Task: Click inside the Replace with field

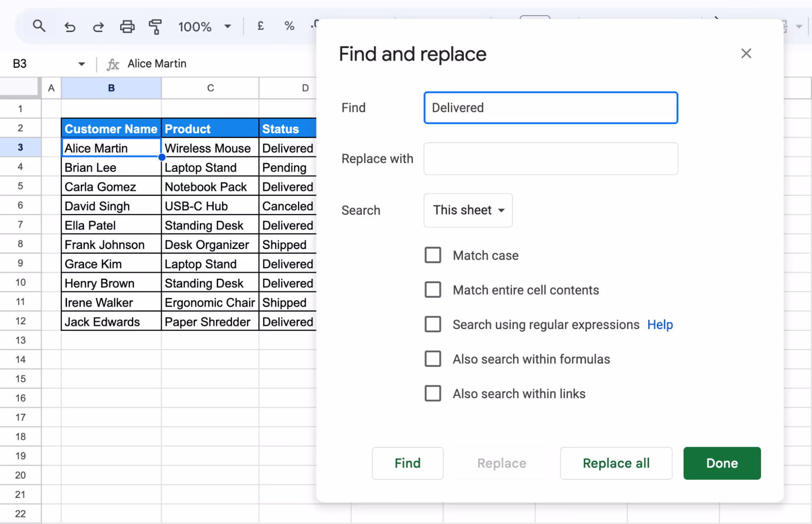Action: click(x=550, y=158)
